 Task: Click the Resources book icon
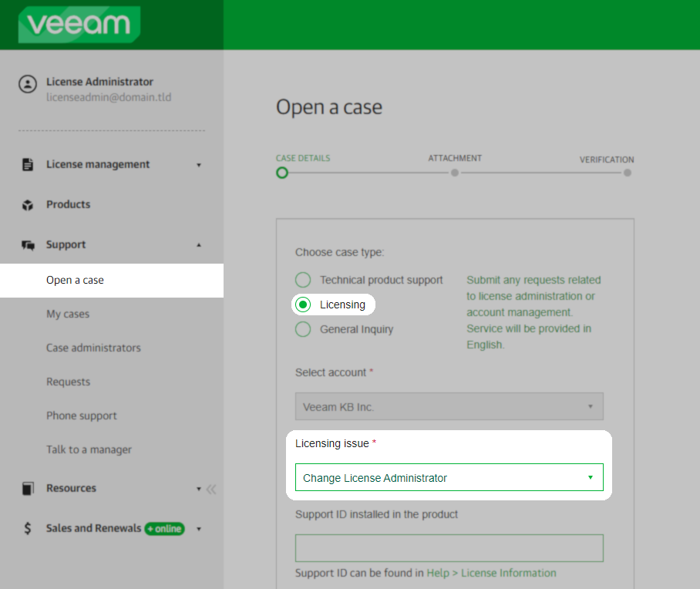click(28, 489)
